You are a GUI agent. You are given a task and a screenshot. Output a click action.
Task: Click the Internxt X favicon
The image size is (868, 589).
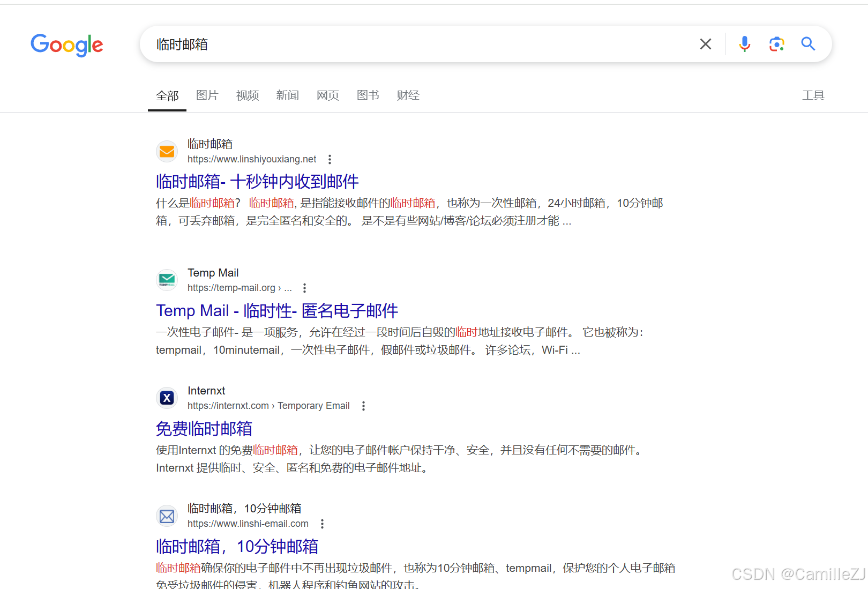[x=167, y=398]
